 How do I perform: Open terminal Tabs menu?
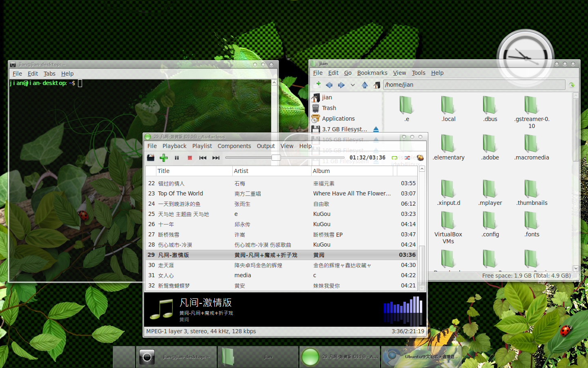coord(49,74)
